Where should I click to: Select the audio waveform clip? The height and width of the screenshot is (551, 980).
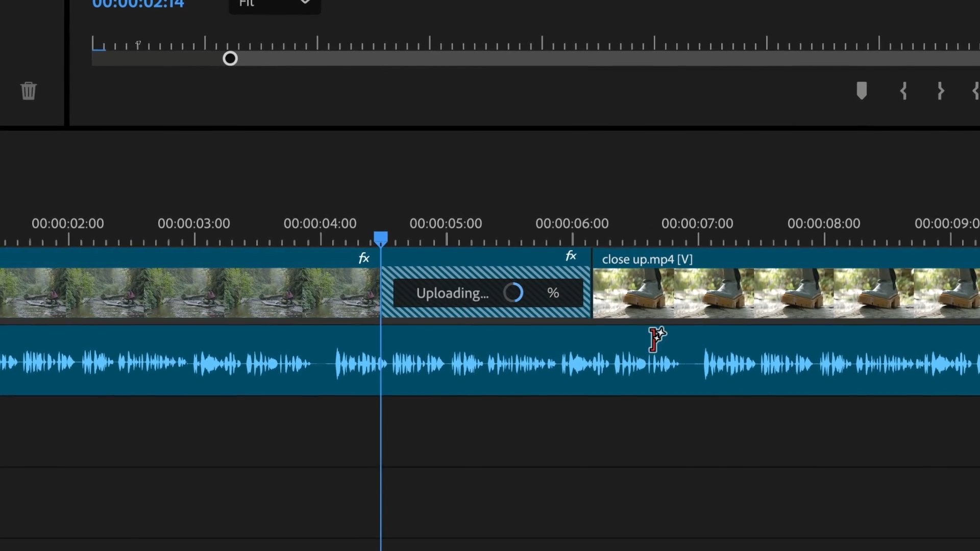coord(490,363)
